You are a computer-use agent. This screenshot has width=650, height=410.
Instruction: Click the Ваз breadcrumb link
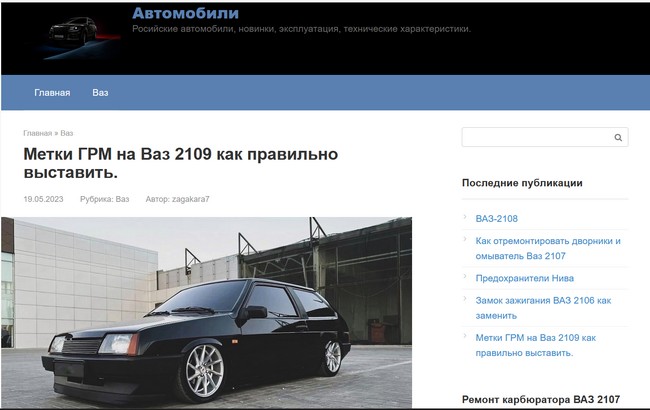point(67,133)
